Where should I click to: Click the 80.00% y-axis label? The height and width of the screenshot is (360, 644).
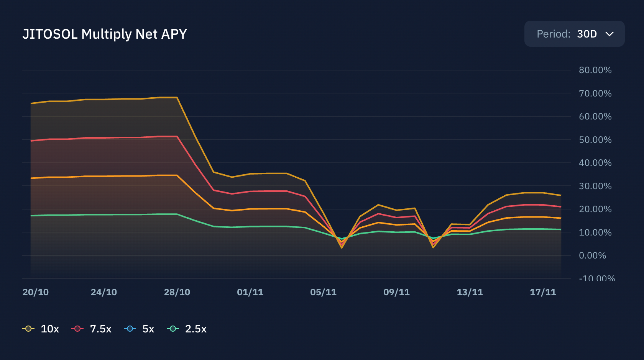click(595, 70)
